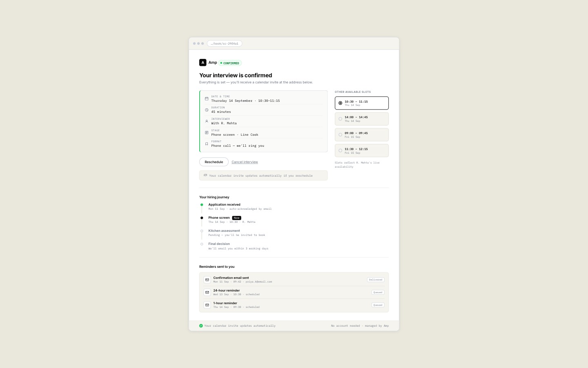Screen dimensions: 588x368
Task: Click the 'Application received' journey step title
Action: coord(225,204)
